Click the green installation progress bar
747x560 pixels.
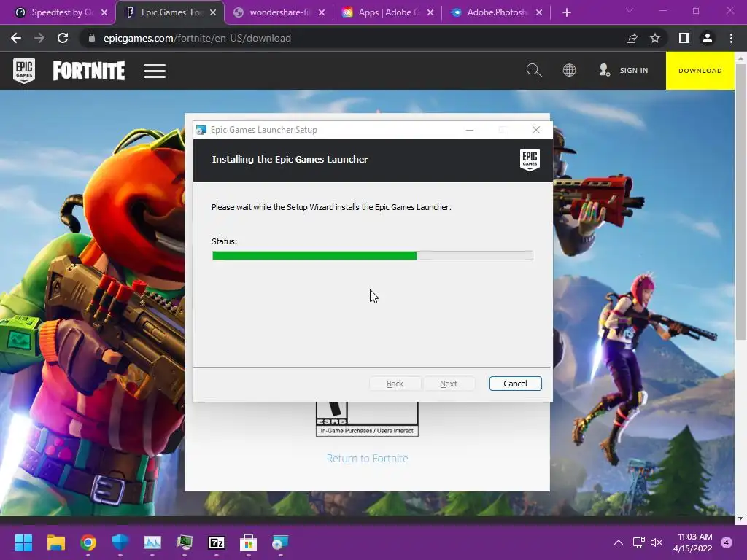point(373,256)
